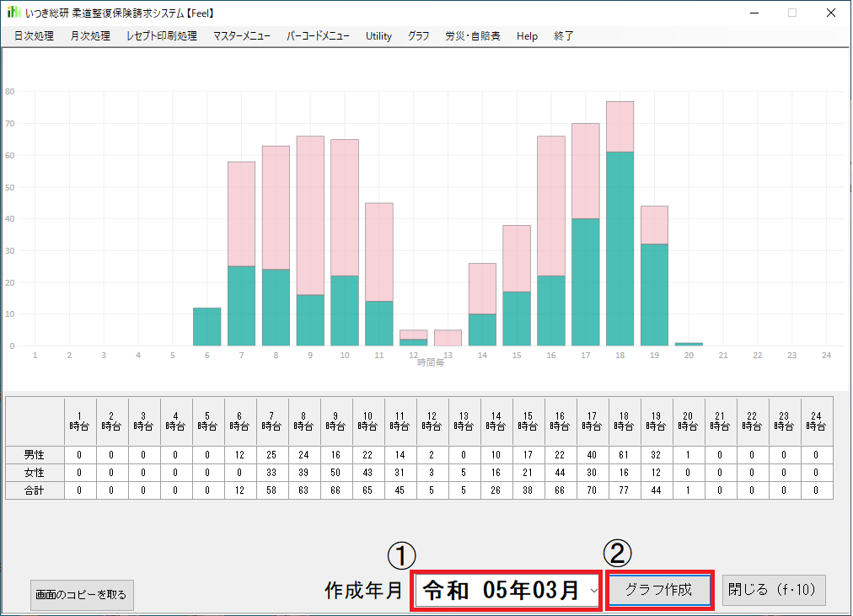
Task: Click the pink bar segment at 9時
Action: coord(310,215)
